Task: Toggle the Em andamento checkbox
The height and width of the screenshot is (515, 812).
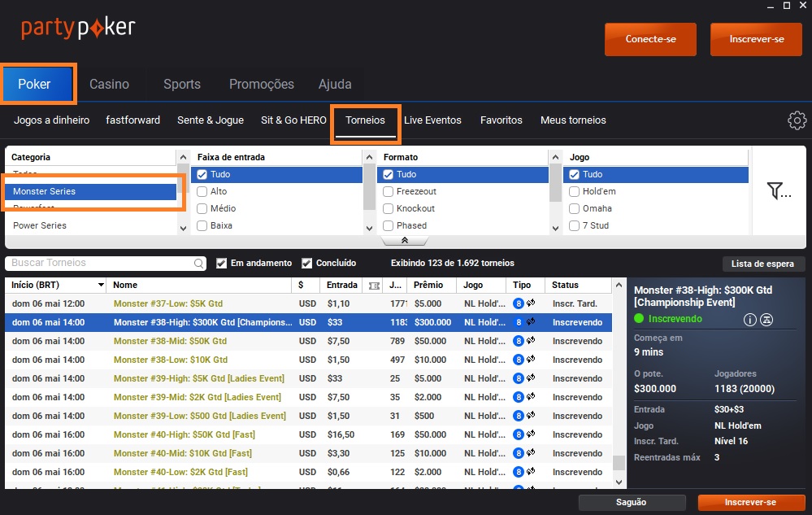Action: pos(221,264)
